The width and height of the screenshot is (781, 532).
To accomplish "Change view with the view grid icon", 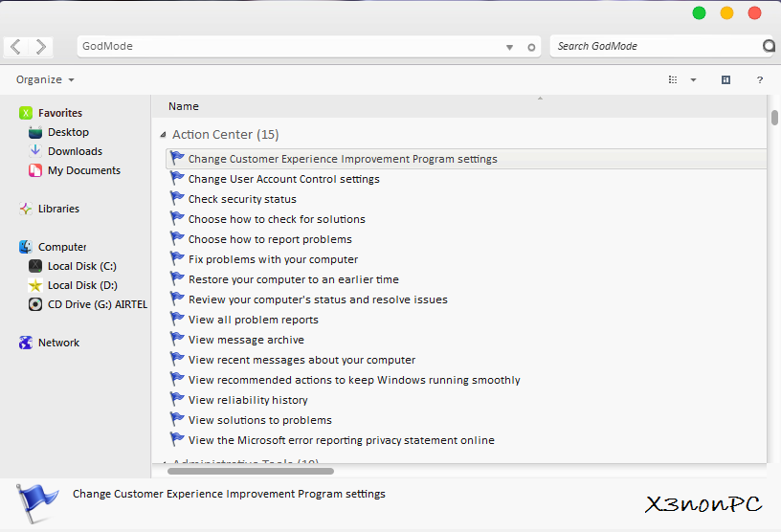I will (x=673, y=79).
